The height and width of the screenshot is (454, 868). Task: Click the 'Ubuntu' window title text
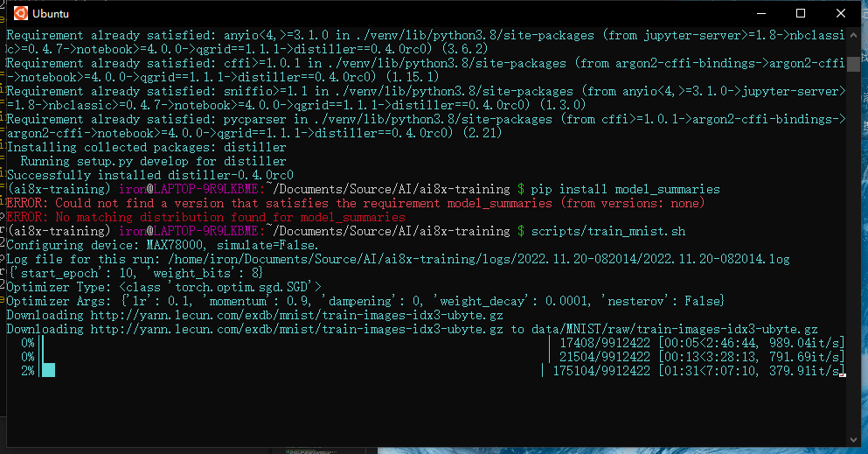tap(51, 13)
